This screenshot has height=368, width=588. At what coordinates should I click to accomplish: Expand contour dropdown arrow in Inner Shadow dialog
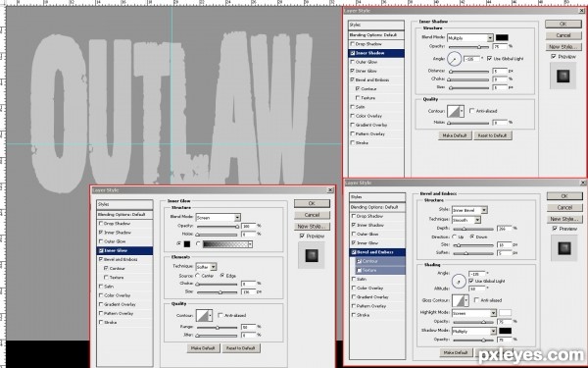point(462,111)
